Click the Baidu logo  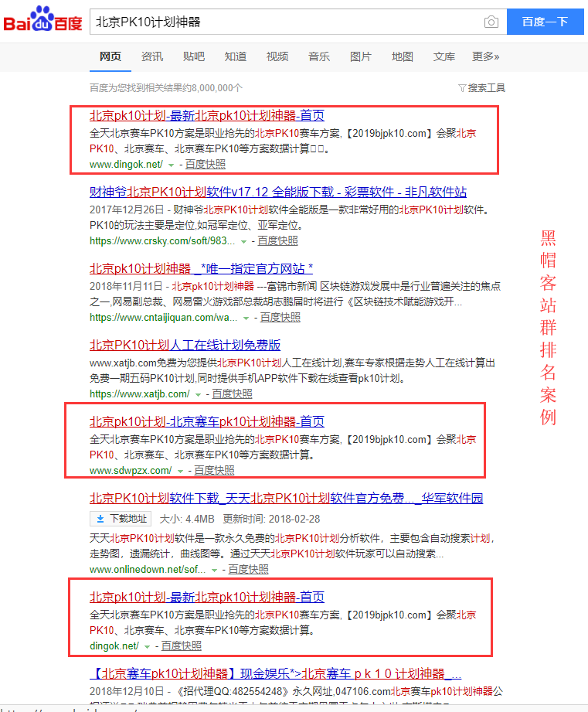[42, 19]
